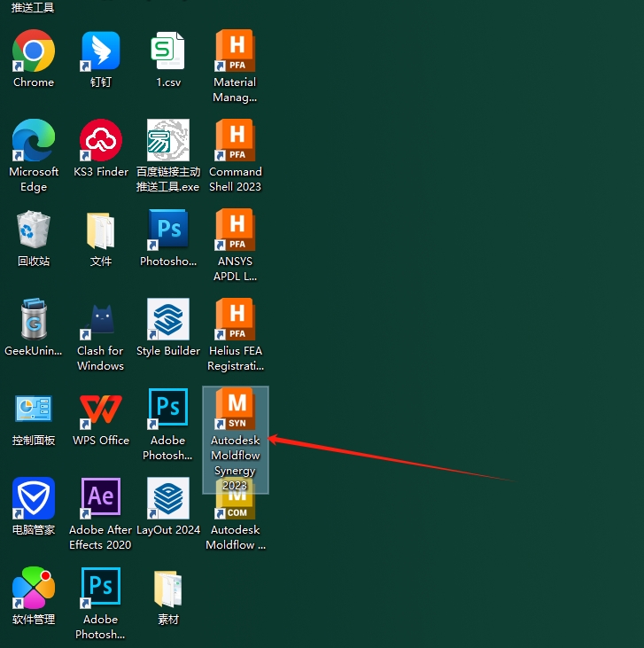Viewport: 644px width, 648px height.
Task: Open the Chrome browser shortcut
Action: (34, 51)
